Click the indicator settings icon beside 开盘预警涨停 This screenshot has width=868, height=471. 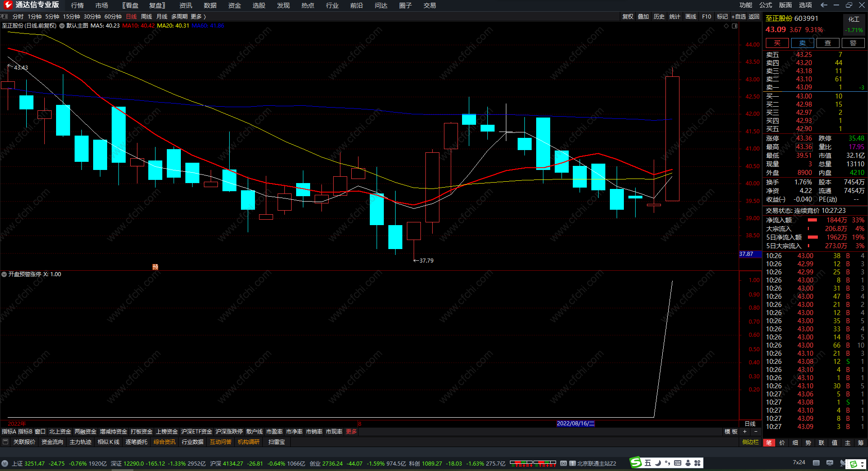4,274
